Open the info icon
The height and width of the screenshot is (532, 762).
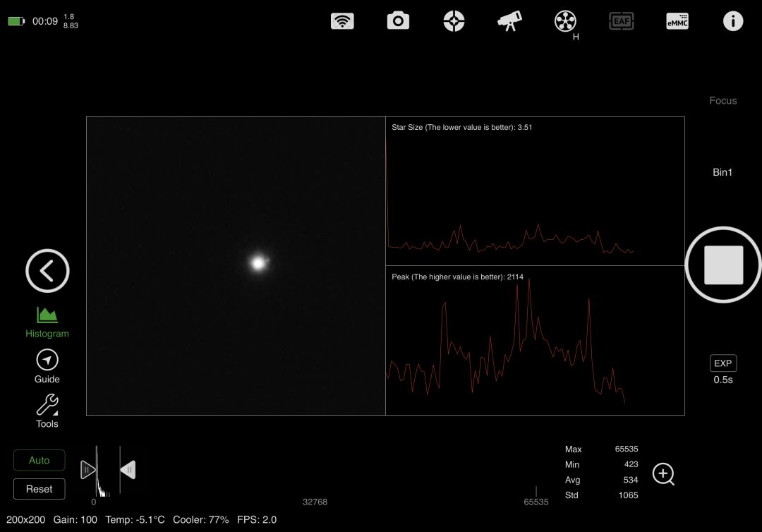coord(732,21)
